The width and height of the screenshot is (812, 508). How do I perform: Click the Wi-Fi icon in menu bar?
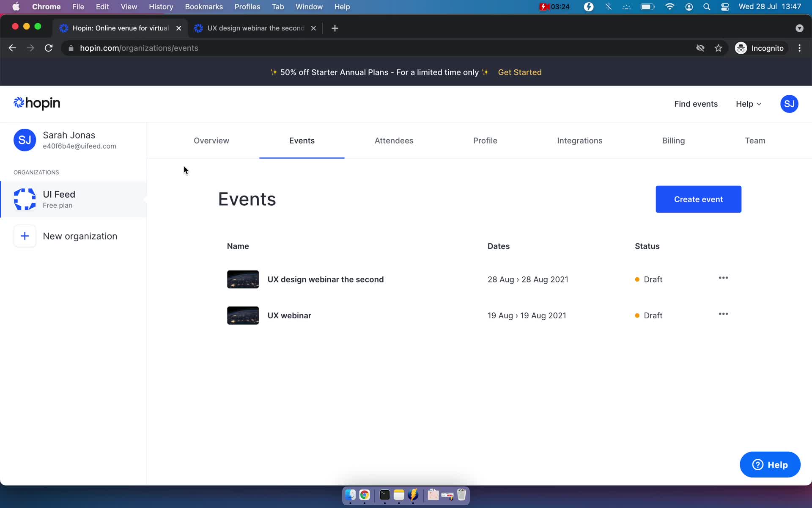(x=669, y=7)
